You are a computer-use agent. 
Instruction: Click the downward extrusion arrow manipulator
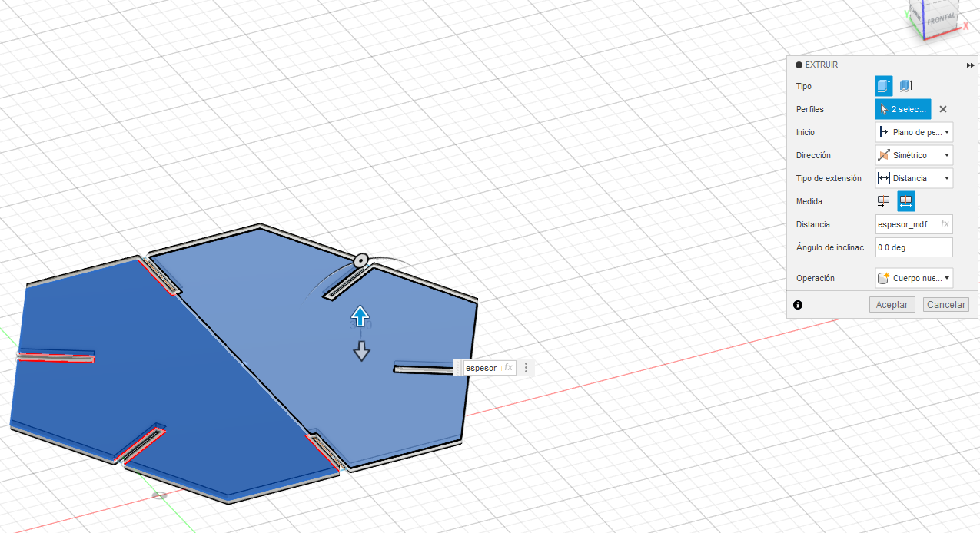361,351
